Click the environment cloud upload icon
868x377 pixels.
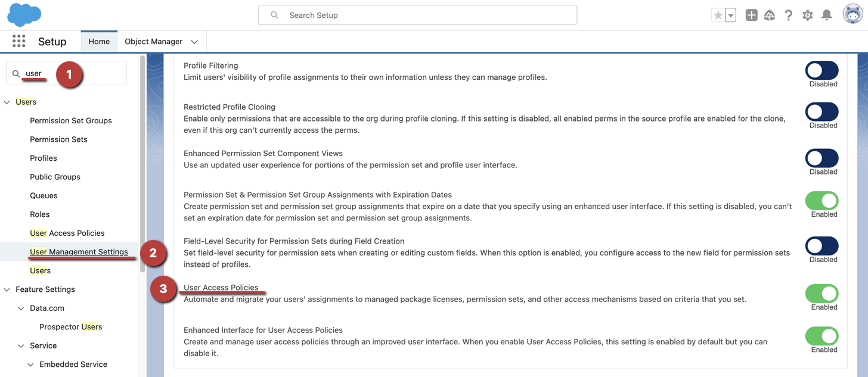click(x=770, y=14)
